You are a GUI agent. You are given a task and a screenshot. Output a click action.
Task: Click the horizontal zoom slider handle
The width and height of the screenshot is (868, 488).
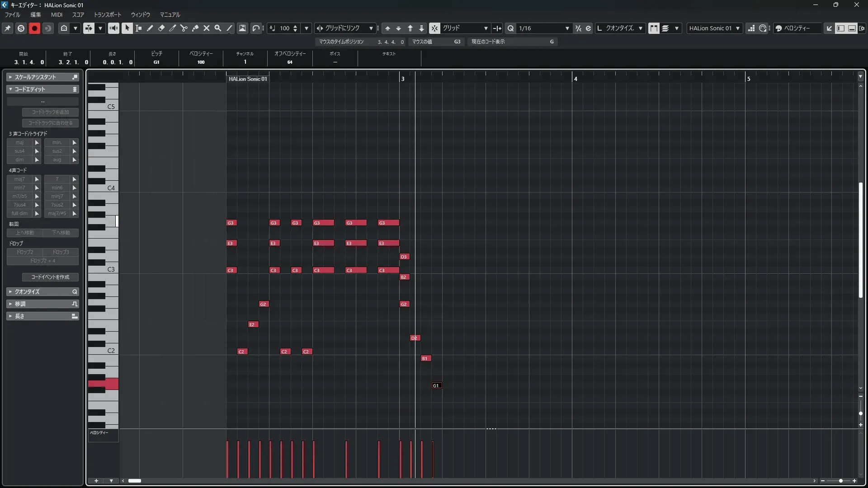click(x=840, y=481)
